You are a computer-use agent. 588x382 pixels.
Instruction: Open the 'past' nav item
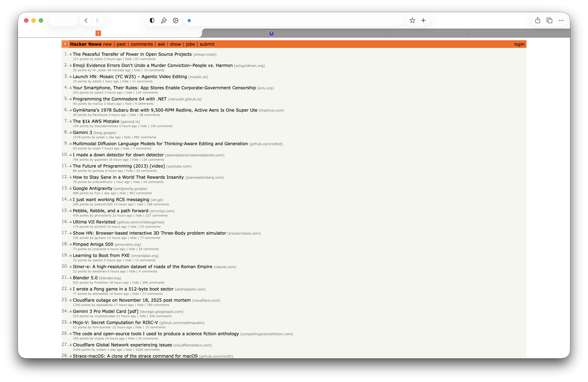pos(121,44)
